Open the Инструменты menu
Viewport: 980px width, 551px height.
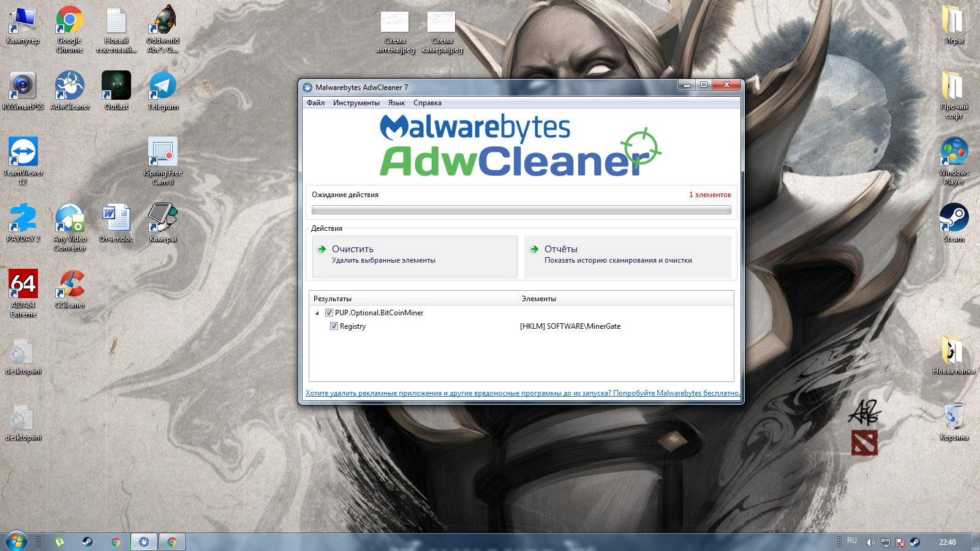click(x=356, y=103)
